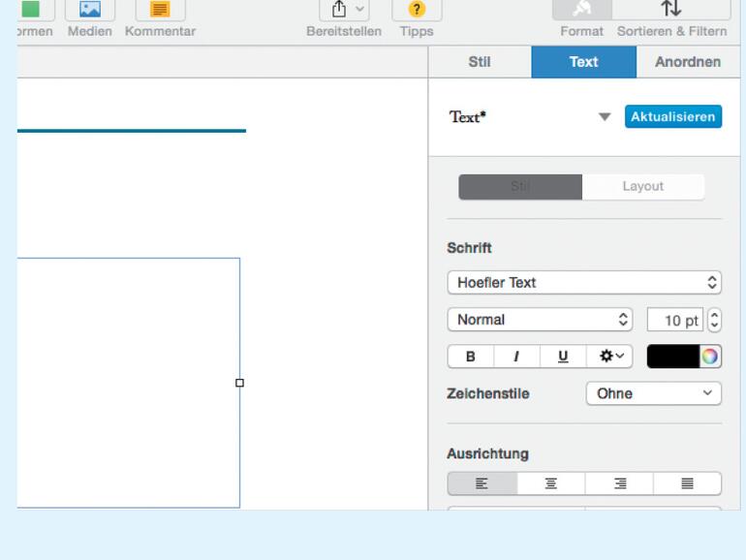Click the Medien image icon

[x=90, y=9]
